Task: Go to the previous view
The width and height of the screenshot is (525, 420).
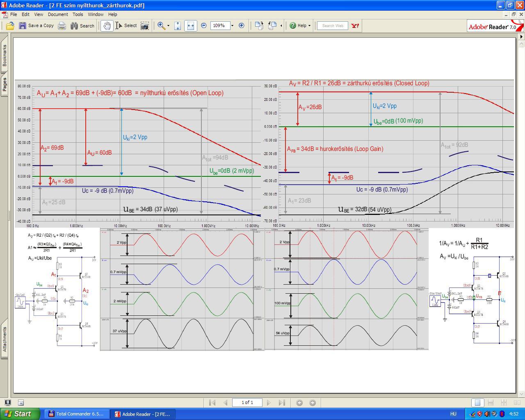Action: (299, 403)
